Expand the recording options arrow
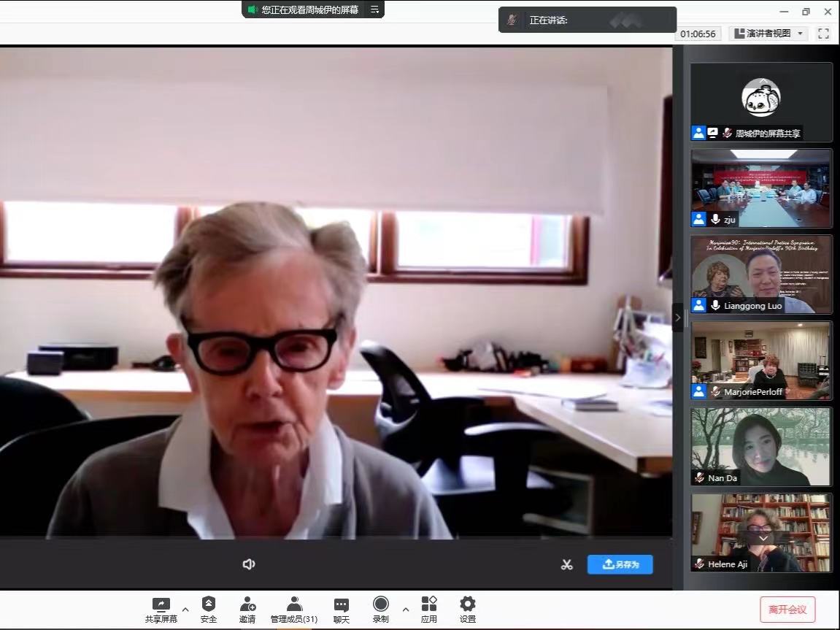 [x=406, y=609]
